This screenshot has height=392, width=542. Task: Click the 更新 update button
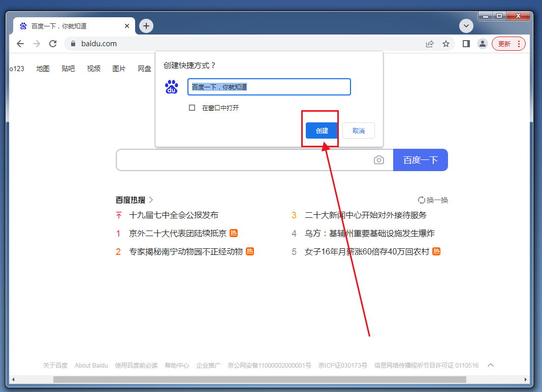pyautogui.click(x=508, y=44)
